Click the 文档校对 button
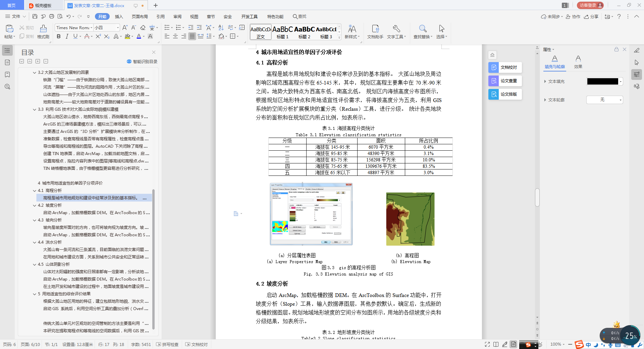Viewport: 644px width, 349px height. [x=505, y=67]
